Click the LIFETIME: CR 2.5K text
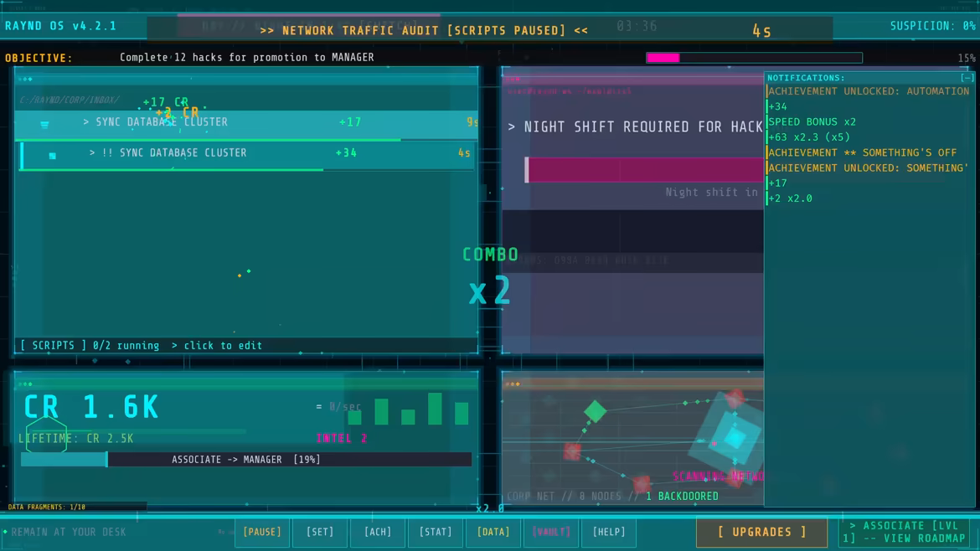Viewport: 980px width, 551px height. pos(75,439)
